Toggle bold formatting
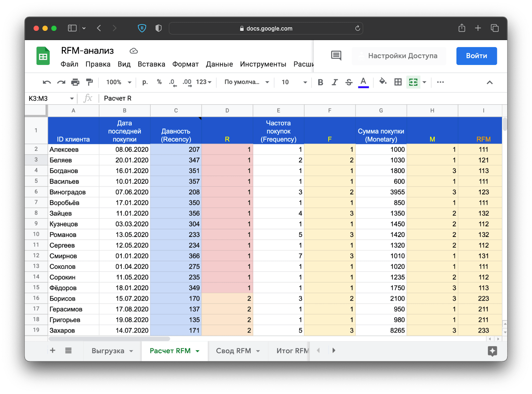The image size is (532, 394). (320, 82)
